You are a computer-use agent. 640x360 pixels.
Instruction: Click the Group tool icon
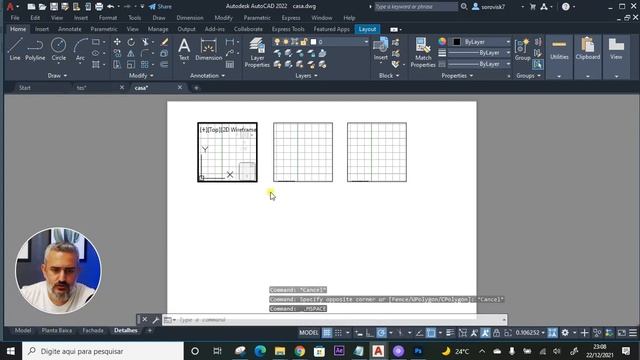click(522, 50)
